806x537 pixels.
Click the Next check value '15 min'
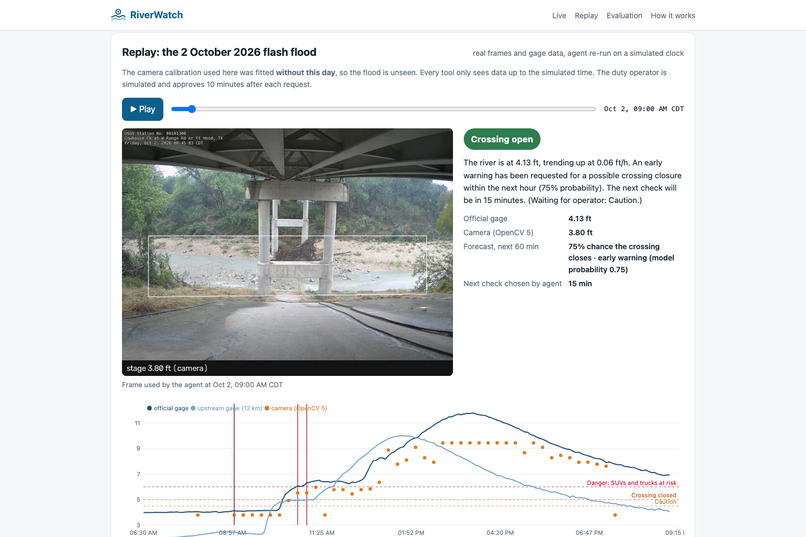click(x=580, y=283)
